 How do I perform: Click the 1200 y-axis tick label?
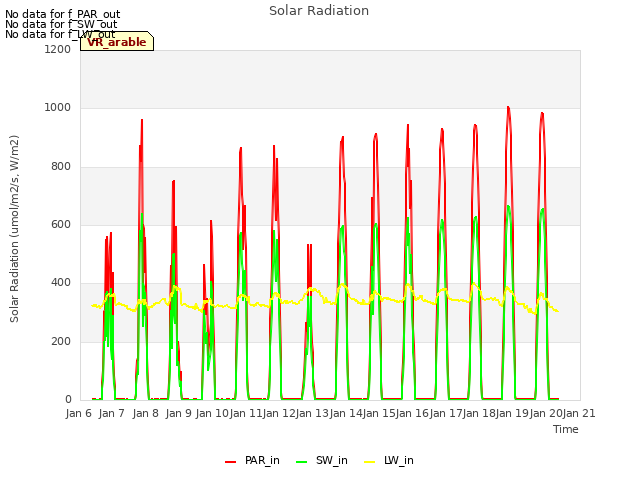(58, 49)
